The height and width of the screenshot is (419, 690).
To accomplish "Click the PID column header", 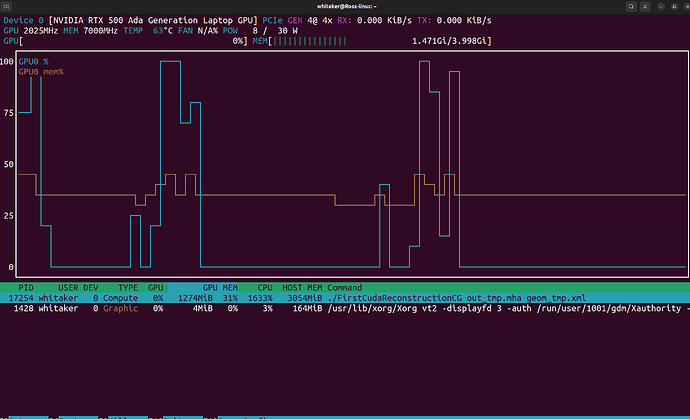I will point(26,288).
